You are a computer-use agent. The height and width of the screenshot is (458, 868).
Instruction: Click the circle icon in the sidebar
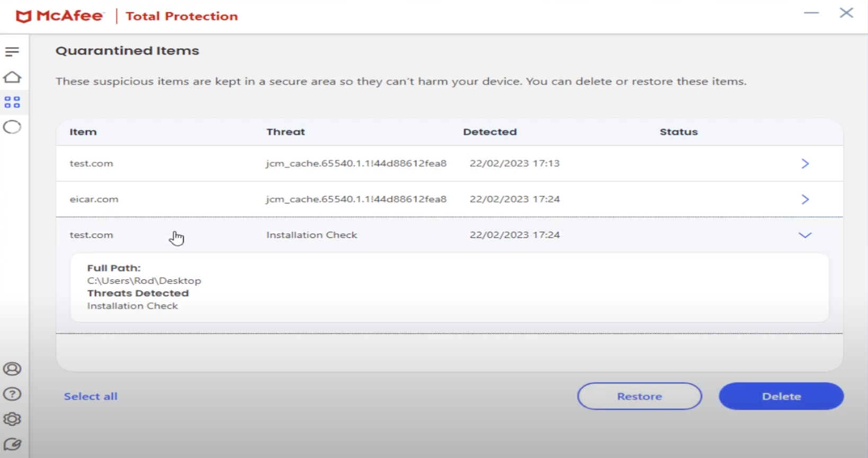point(12,127)
